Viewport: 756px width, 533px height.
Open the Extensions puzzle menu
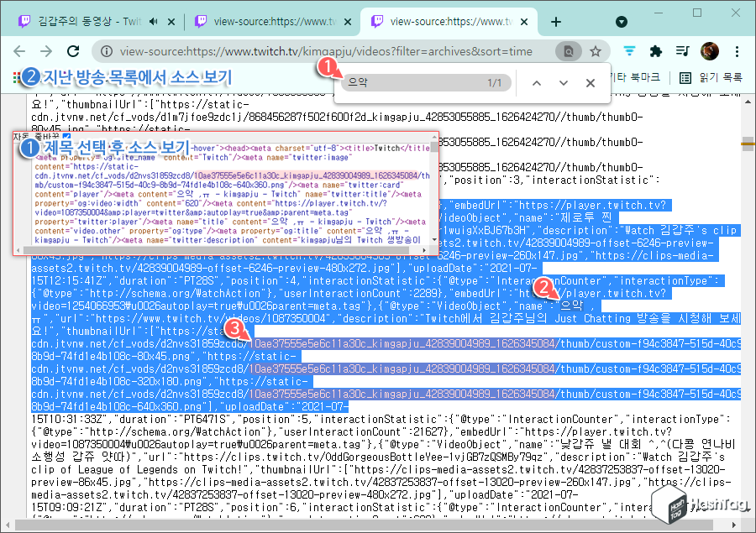tap(656, 51)
